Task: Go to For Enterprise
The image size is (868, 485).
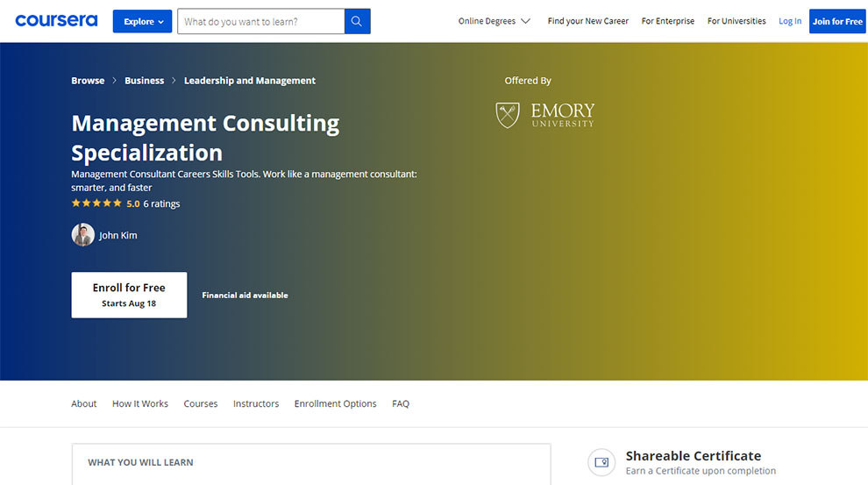Action: [x=667, y=21]
